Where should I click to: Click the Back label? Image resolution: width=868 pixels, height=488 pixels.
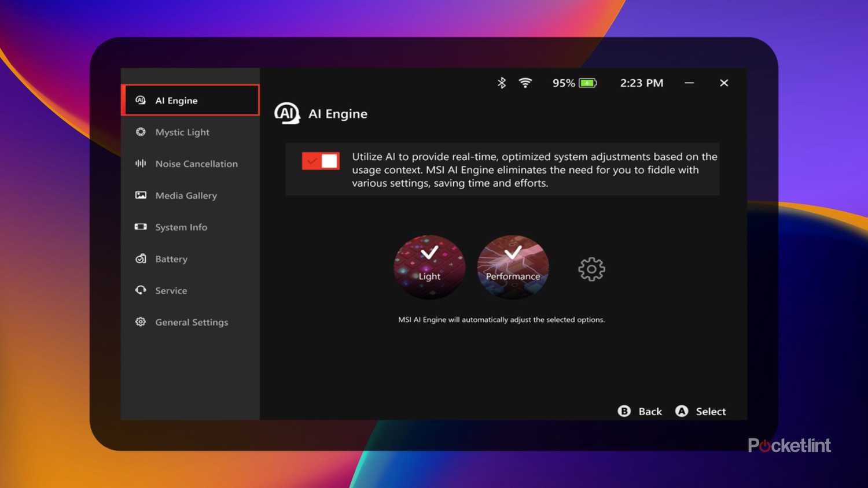pyautogui.click(x=650, y=412)
